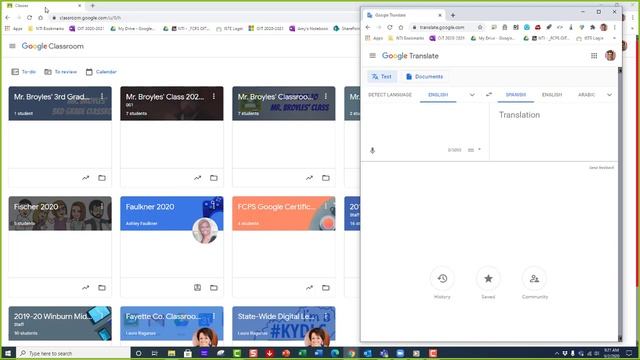
Task: Open gradebook icon for Mr. Broyles' Classroo... card
Action: tap(309, 178)
